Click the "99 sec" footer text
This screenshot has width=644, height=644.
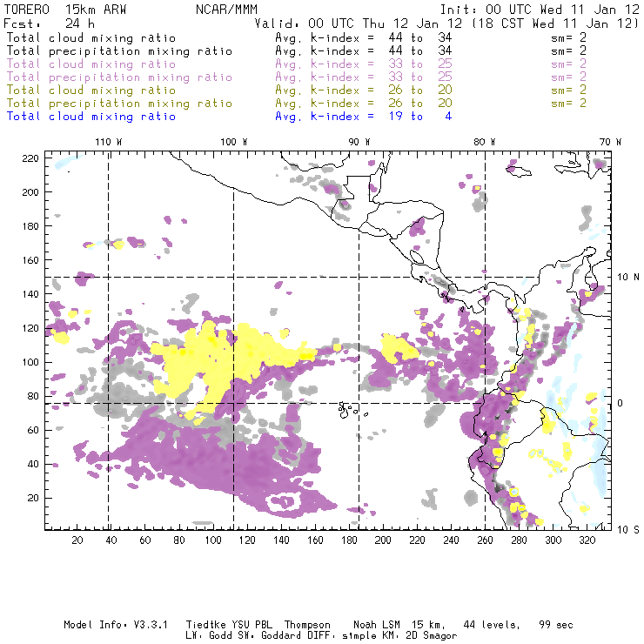pyautogui.click(x=556, y=625)
